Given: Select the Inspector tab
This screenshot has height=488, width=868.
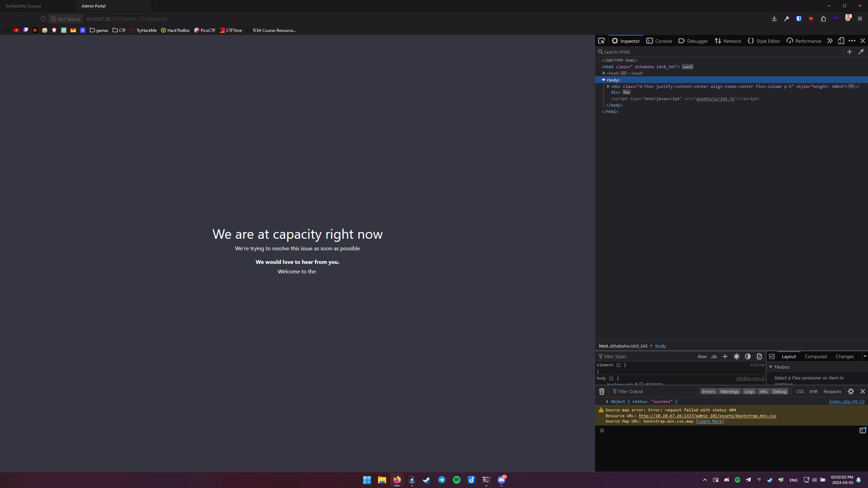Looking at the screenshot, I should pyautogui.click(x=626, y=41).
